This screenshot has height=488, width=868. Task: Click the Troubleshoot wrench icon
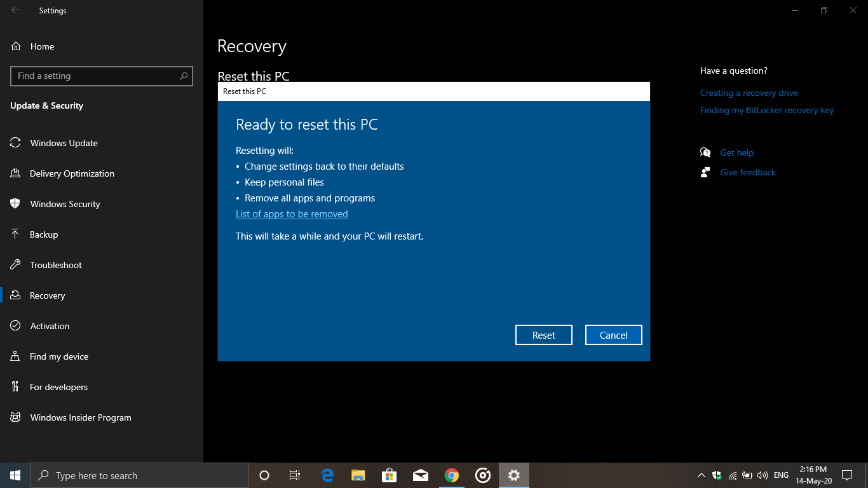pyautogui.click(x=15, y=265)
